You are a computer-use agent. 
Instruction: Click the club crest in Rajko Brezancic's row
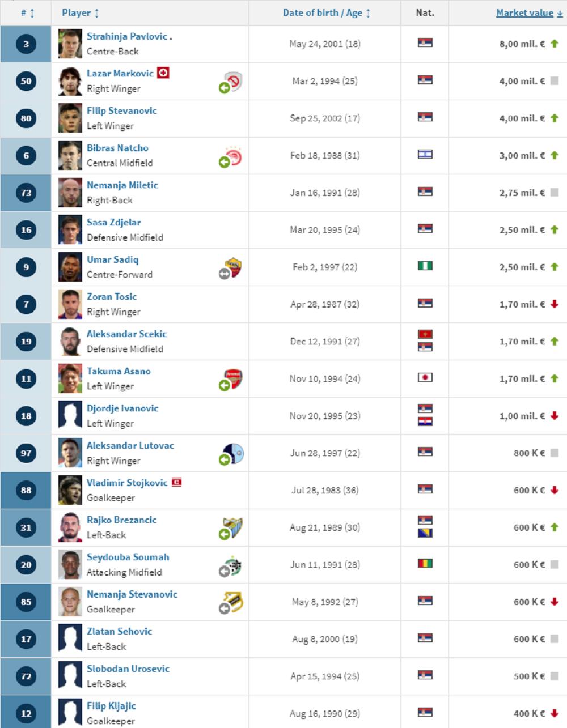pos(233,527)
